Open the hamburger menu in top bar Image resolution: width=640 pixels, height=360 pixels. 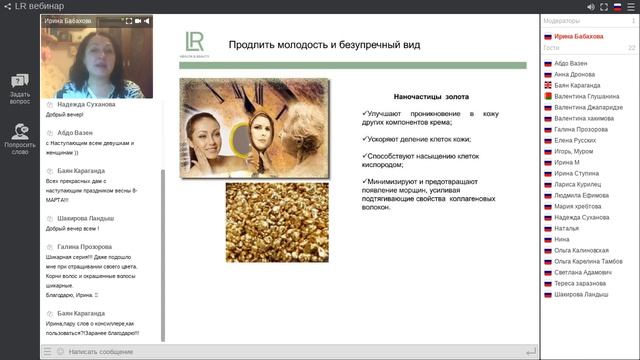coord(631,7)
